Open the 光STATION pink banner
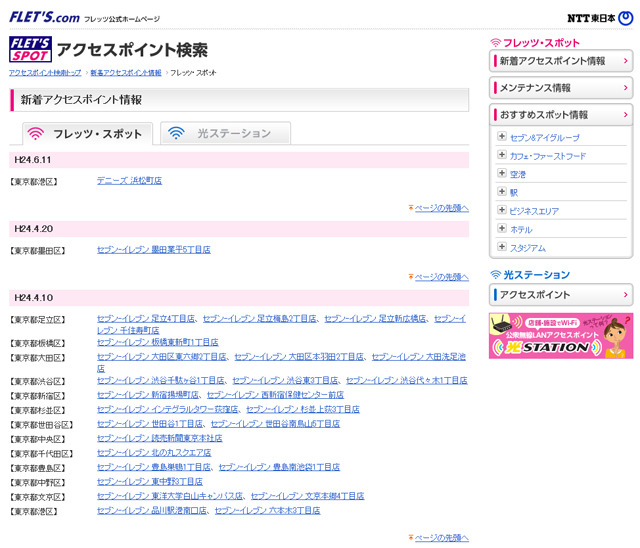 click(x=561, y=336)
